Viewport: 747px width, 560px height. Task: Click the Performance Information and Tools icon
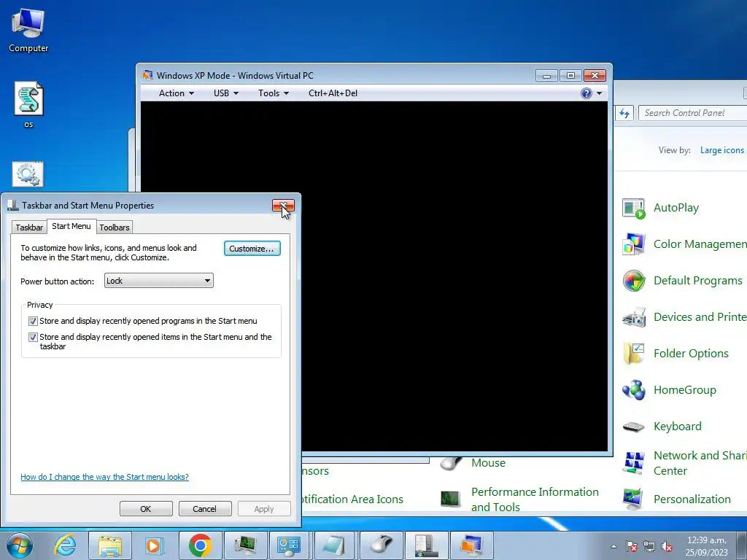(449, 499)
